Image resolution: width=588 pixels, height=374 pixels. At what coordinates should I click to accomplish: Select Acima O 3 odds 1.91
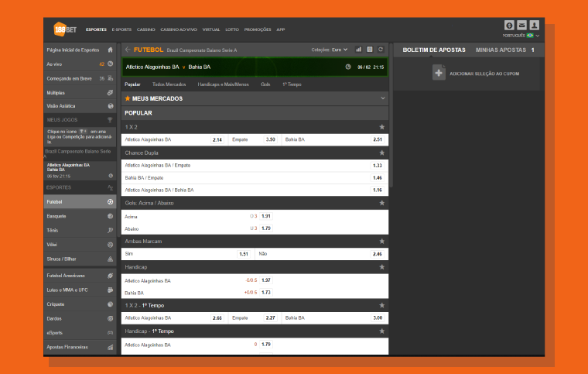(x=266, y=216)
